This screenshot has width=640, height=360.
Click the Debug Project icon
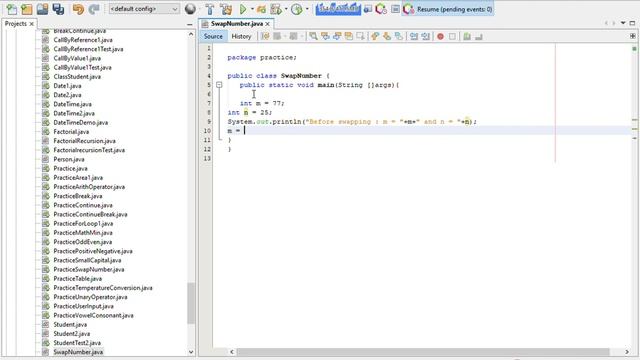pos(262,9)
